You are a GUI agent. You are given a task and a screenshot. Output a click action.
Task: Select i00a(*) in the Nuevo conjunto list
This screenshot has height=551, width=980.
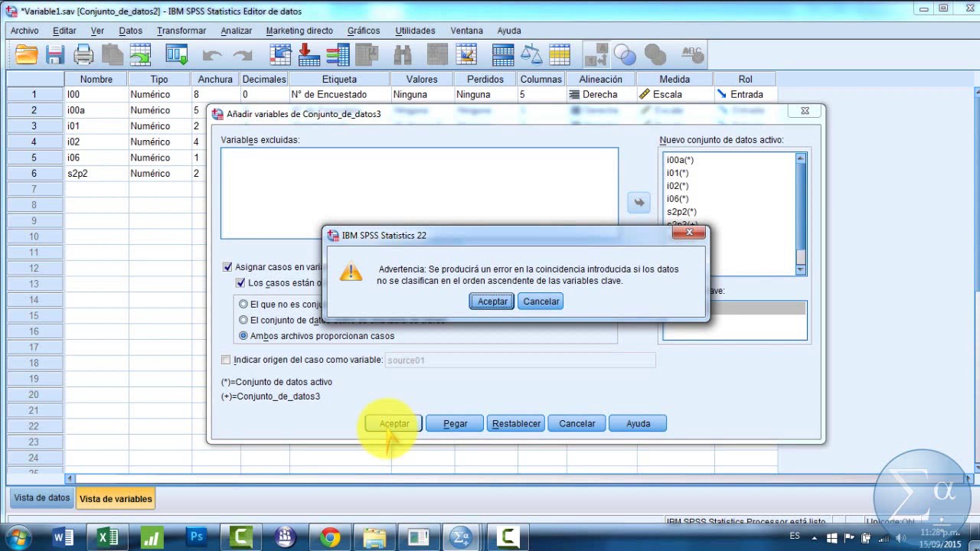click(x=680, y=160)
